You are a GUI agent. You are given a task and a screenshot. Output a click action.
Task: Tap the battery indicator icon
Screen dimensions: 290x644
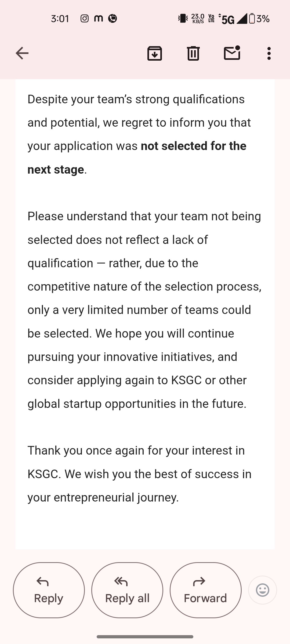point(252,19)
